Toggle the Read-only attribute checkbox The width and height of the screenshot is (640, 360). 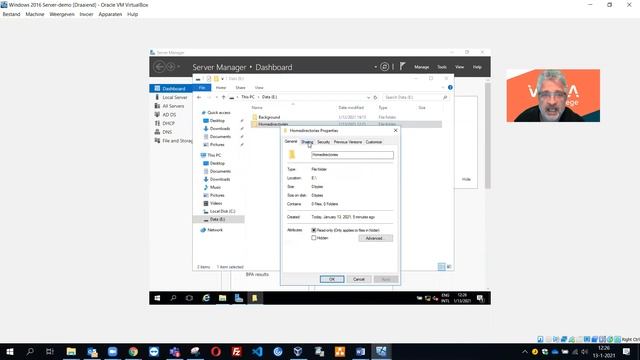[314, 230]
